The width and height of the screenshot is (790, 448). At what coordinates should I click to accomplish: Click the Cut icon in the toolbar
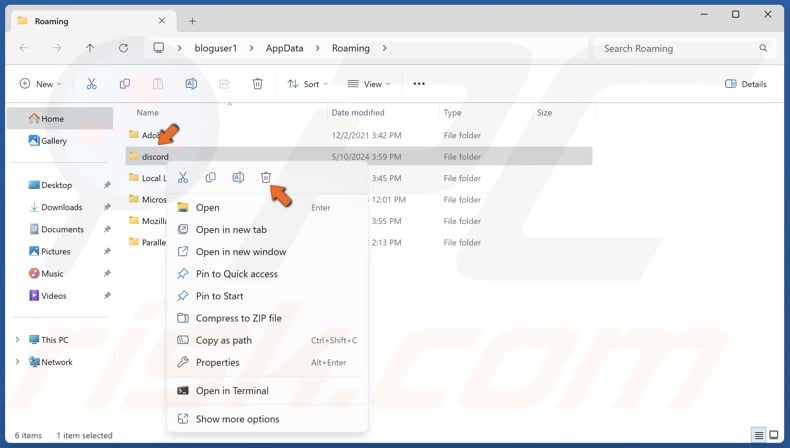coord(91,84)
